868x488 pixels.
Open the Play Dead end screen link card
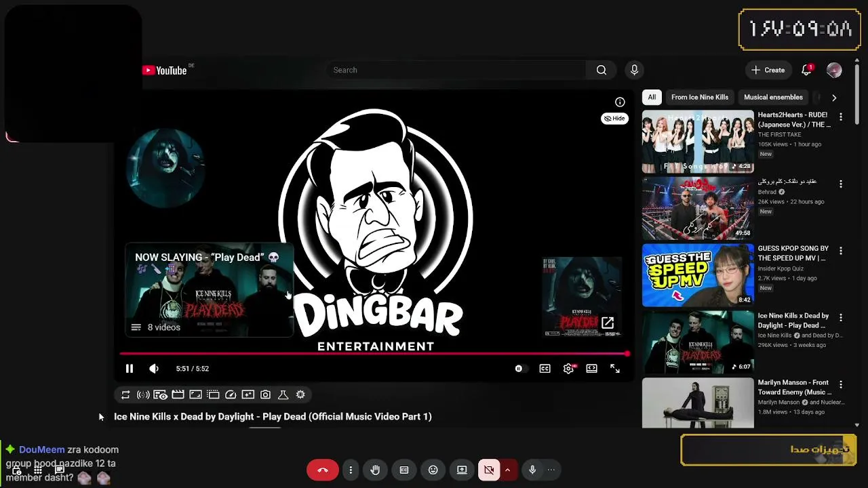click(x=581, y=296)
